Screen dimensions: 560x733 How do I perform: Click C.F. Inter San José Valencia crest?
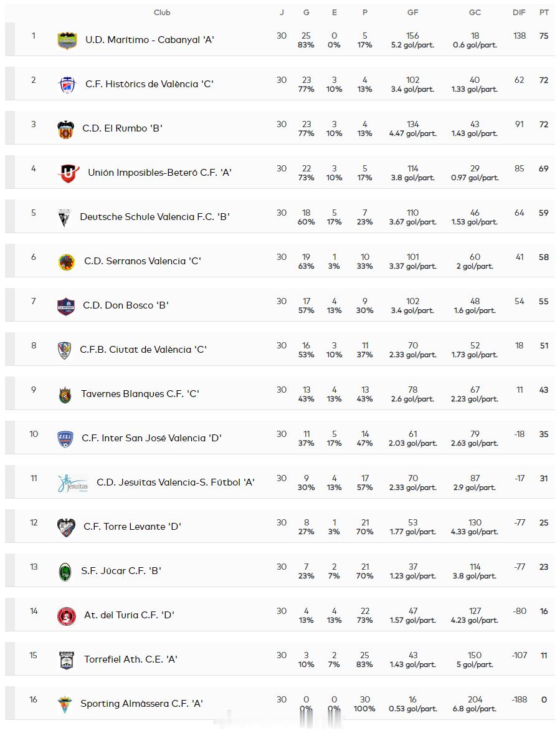(x=65, y=439)
